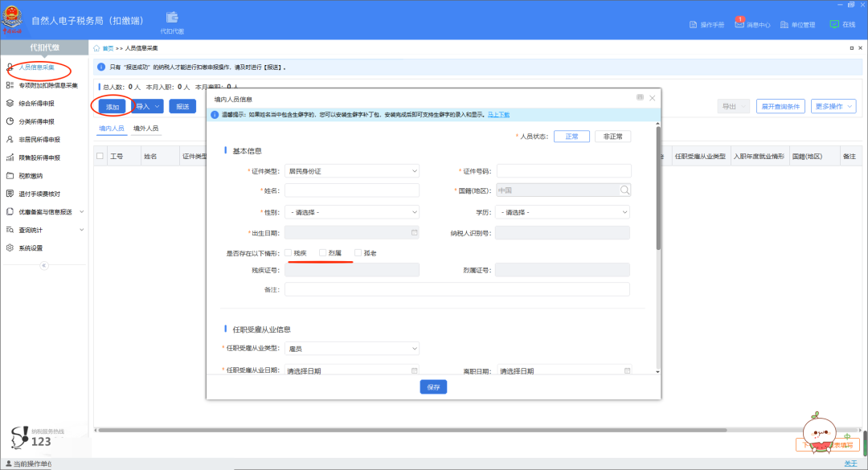Image resolution: width=868 pixels, height=470 pixels.
Task: Set 人员状态 to 非正常
Action: point(612,137)
